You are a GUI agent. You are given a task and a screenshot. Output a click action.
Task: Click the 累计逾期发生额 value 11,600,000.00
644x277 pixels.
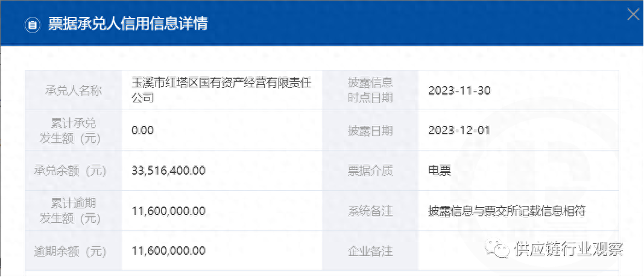point(168,211)
